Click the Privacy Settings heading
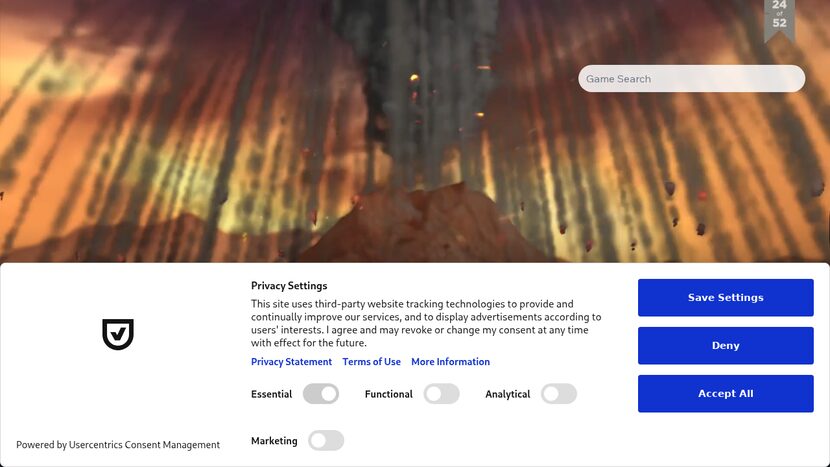This screenshot has width=830, height=467. [289, 285]
